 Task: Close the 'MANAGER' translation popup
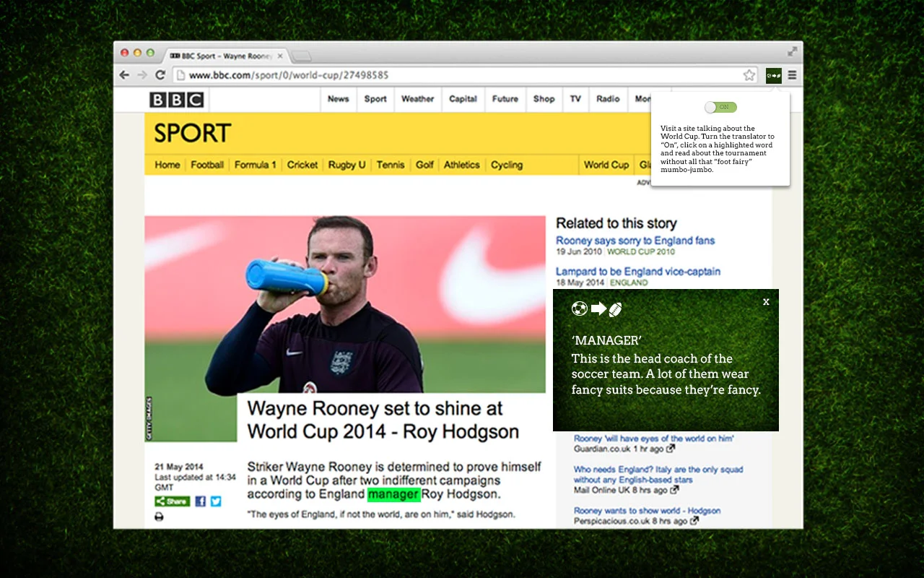pos(766,302)
